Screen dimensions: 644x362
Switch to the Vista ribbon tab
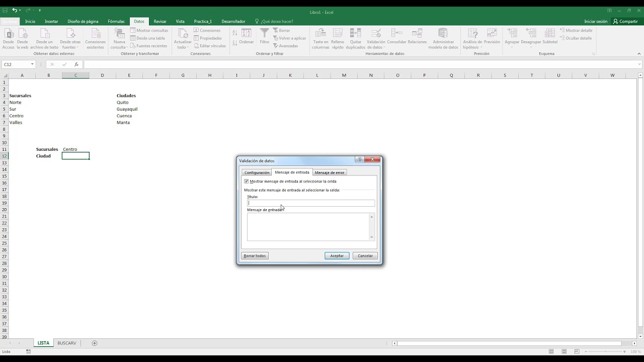click(180, 21)
